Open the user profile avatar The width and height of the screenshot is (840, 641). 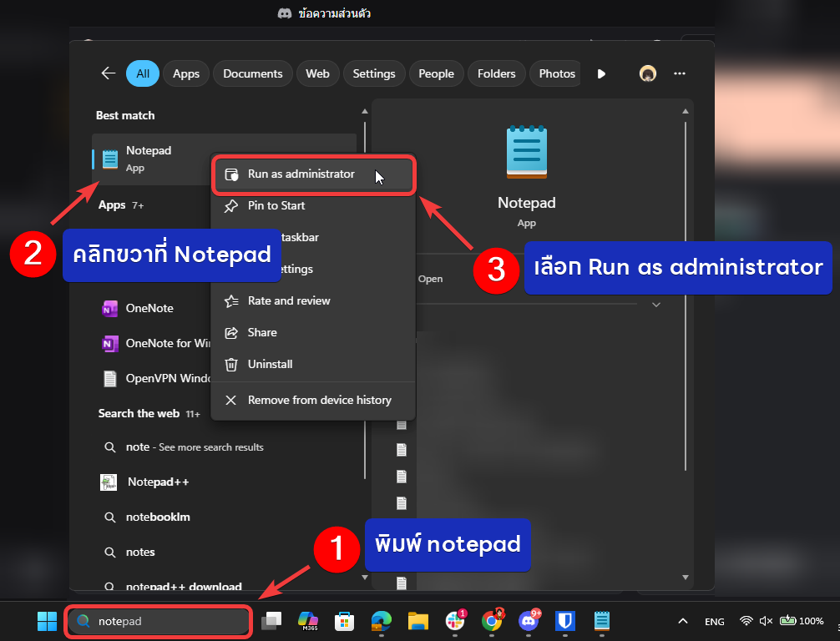[648, 73]
